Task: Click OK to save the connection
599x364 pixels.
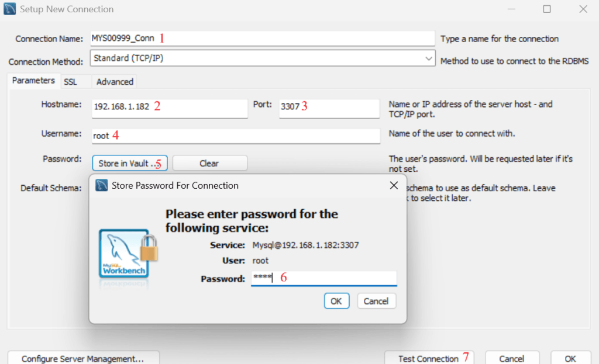Action: (x=570, y=359)
